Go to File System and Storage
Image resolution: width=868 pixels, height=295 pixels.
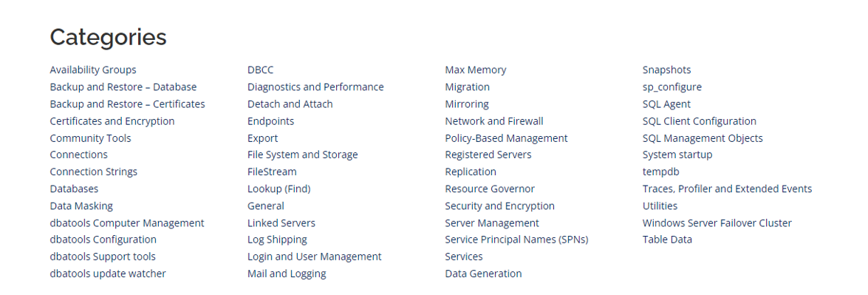(303, 155)
